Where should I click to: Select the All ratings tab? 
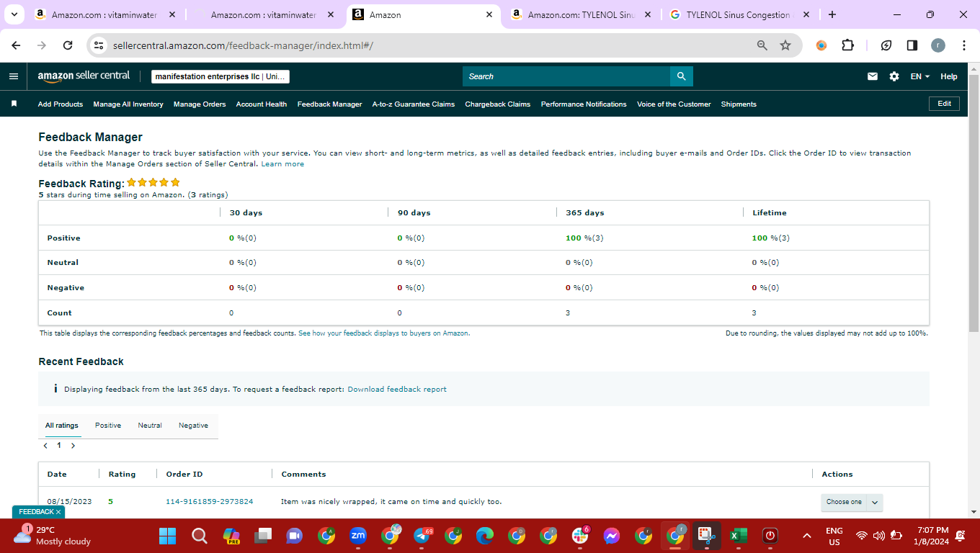click(x=62, y=426)
